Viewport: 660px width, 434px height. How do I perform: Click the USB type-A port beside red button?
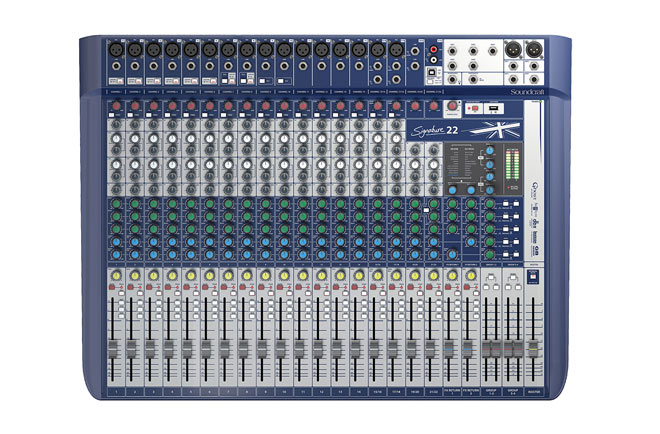click(x=494, y=109)
